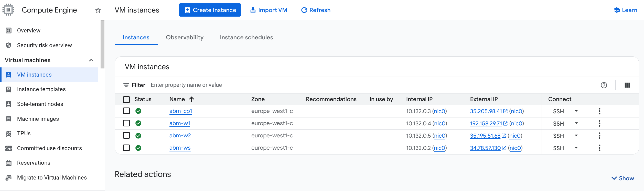The width and height of the screenshot is (644, 191).
Task: Click the Internal IP column header
Action: click(x=419, y=99)
